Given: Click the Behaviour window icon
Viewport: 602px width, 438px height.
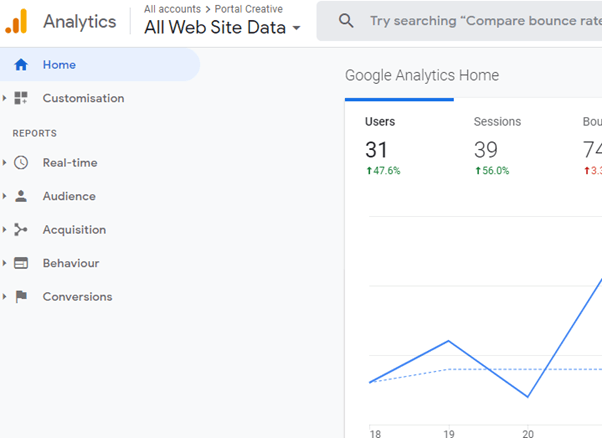Looking at the screenshot, I should (21, 263).
